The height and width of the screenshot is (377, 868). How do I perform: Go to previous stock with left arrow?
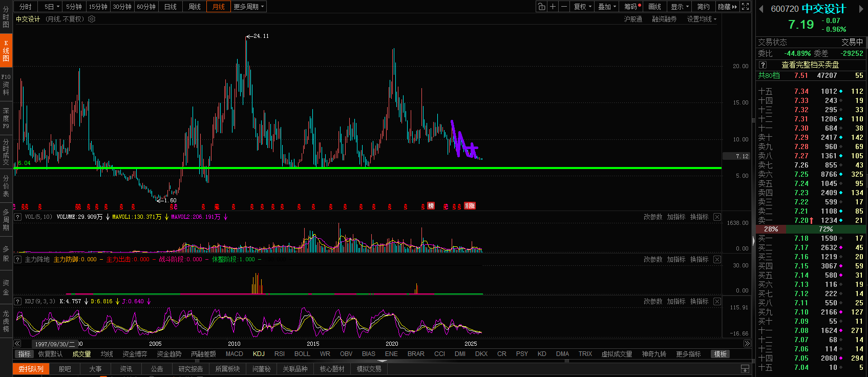(761, 9)
